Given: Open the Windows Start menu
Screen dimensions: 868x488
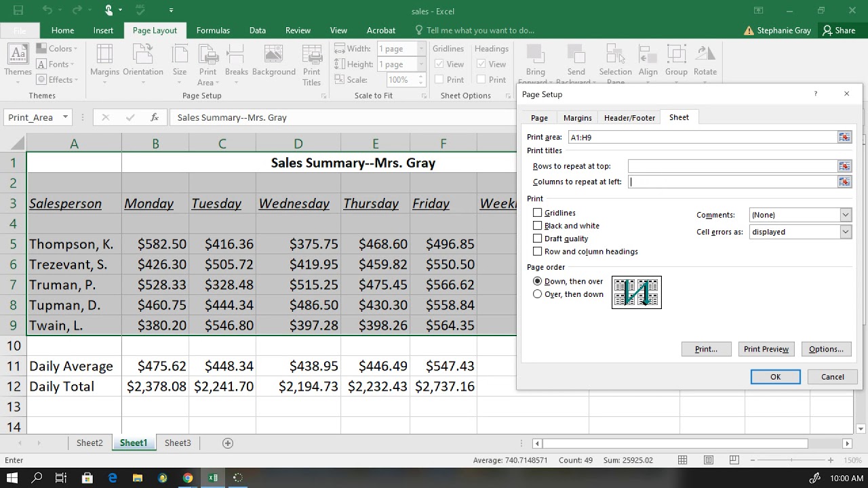Looking at the screenshot, I should [x=12, y=478].
